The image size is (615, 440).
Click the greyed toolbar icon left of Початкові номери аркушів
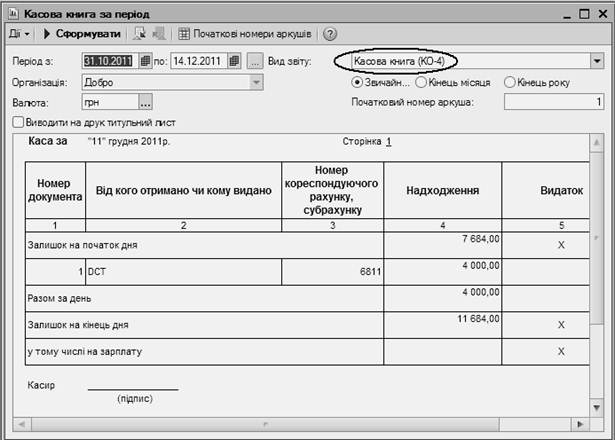(159, 34)
